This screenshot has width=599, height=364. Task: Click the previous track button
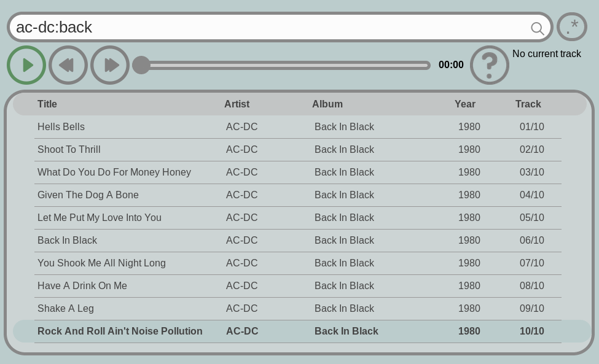(68, 65)
